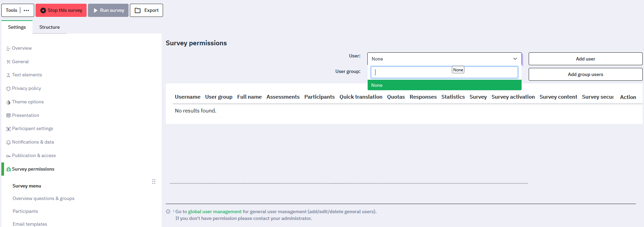
Task: Open Participants in survey menu
Action: (x=25, y=211)
